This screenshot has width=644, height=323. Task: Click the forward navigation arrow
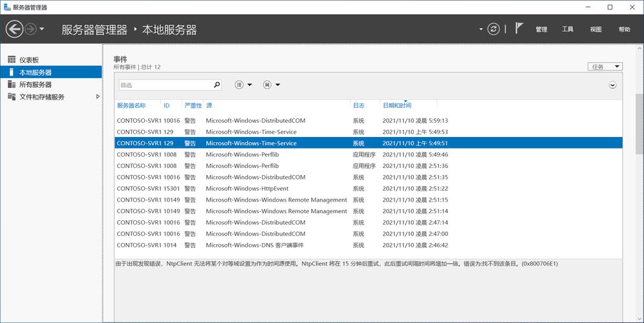pos(30,29)
